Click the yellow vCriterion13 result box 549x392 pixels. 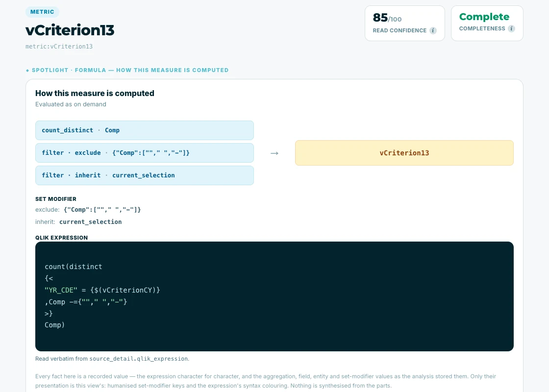[x=404, y=153]
